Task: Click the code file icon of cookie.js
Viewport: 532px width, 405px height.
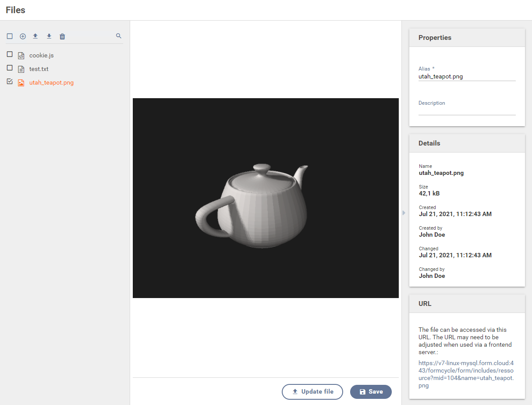Action: click(21, 56)
